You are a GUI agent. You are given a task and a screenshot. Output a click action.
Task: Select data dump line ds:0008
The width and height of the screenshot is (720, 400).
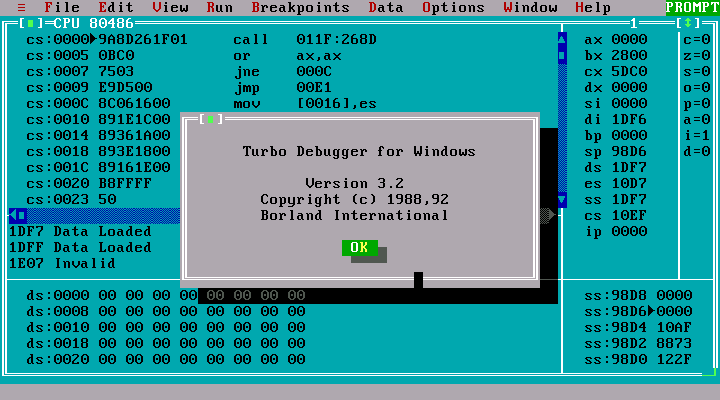pos(166,311)
